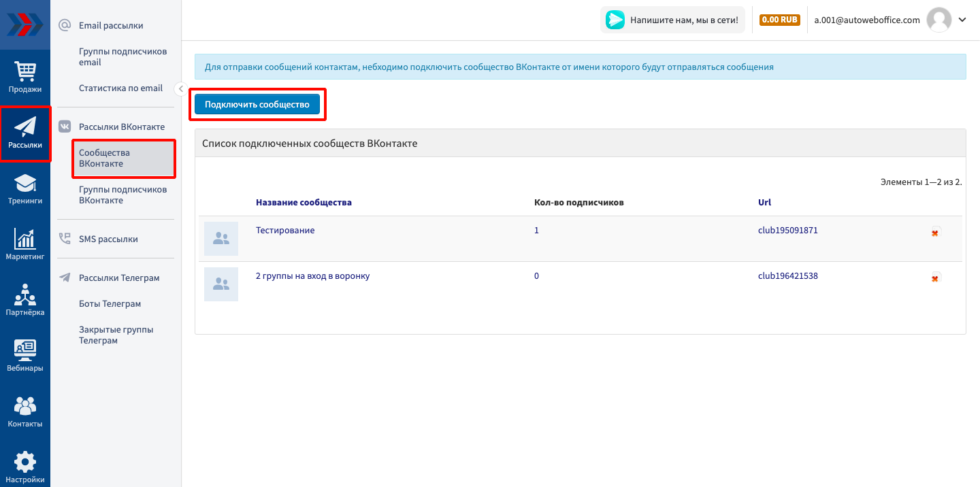The image size is (980, 487).
Task: Sort by Название сообщества column header
Action: coord(304,203)
